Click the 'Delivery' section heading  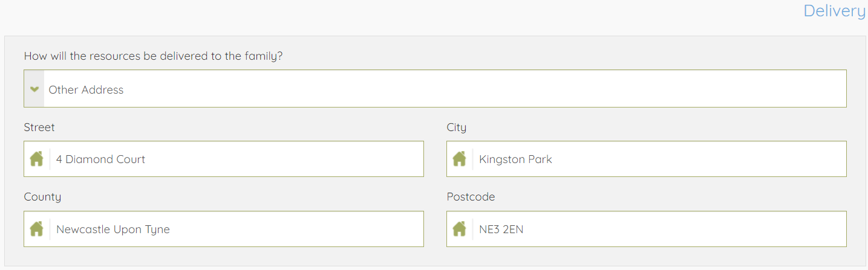(x=834, y=11)
